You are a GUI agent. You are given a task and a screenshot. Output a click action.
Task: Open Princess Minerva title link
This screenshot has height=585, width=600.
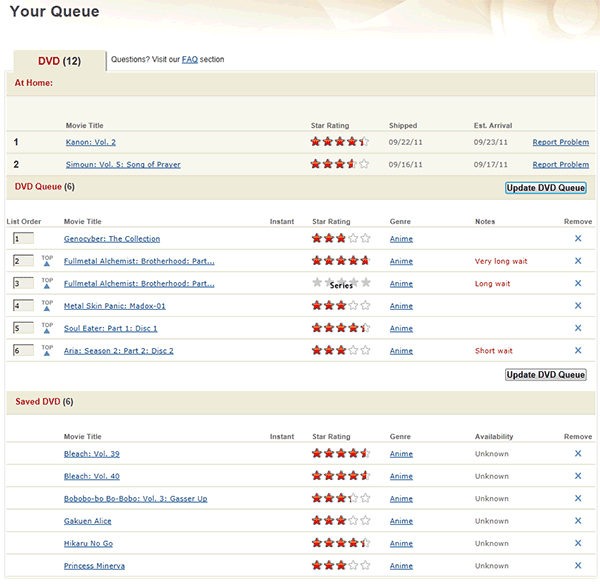pos(94,566)
